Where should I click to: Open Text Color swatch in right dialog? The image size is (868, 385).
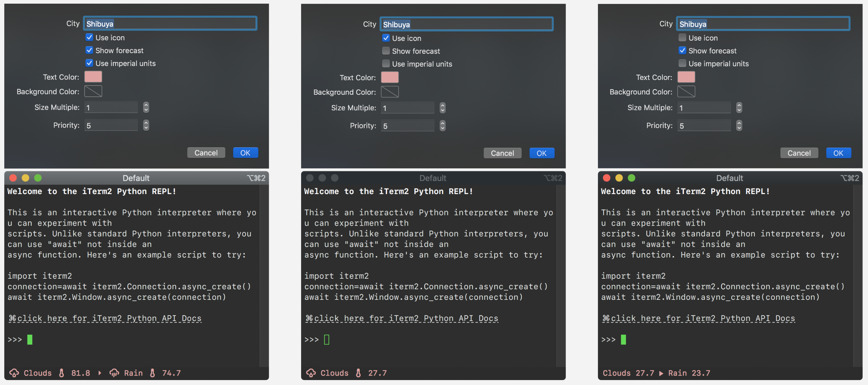(686, 77)
